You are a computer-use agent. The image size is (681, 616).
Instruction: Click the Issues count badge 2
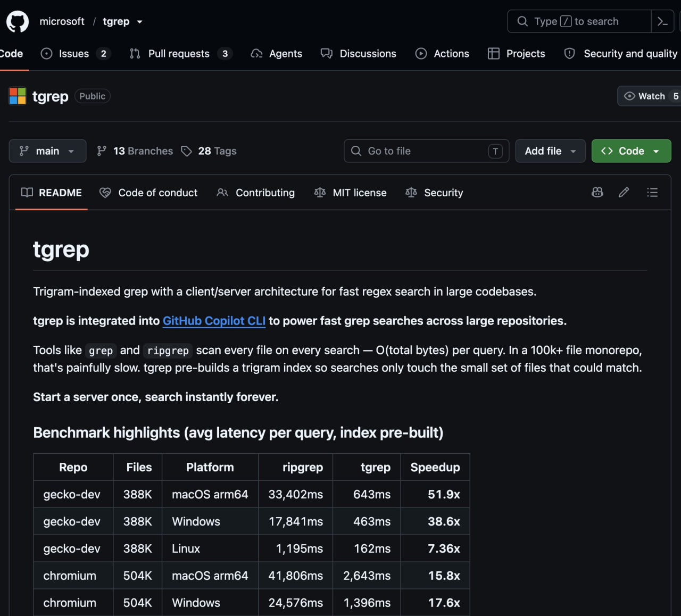click(104, 54)
